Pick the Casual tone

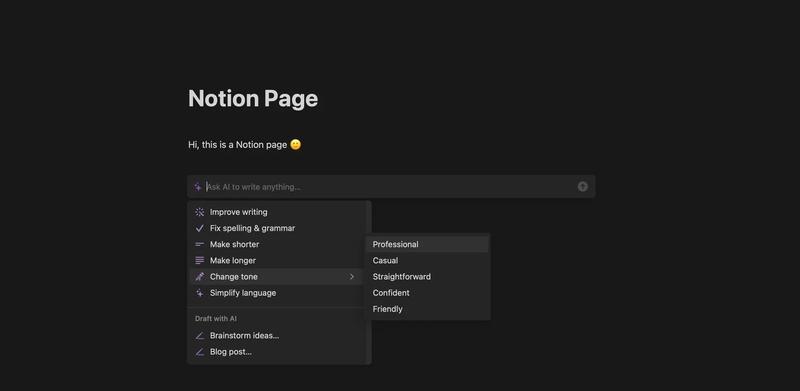[x=427, y=261]
